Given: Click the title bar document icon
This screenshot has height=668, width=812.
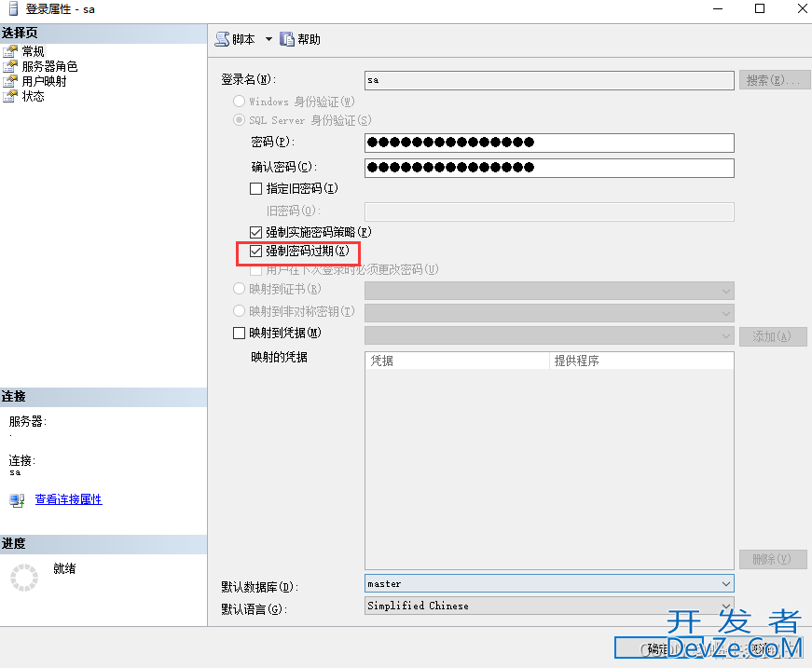Looking at the screenshot, I should click(13, 8).
